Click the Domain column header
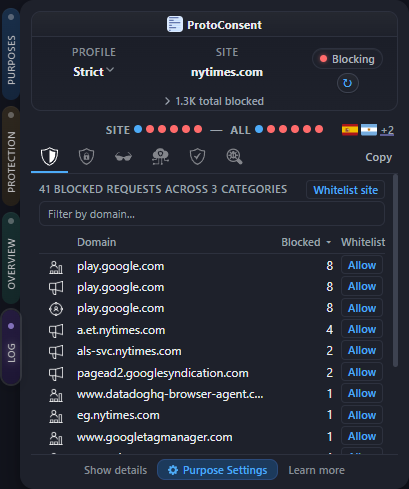This screenshot has width=409, height=489. coord(97,242)
